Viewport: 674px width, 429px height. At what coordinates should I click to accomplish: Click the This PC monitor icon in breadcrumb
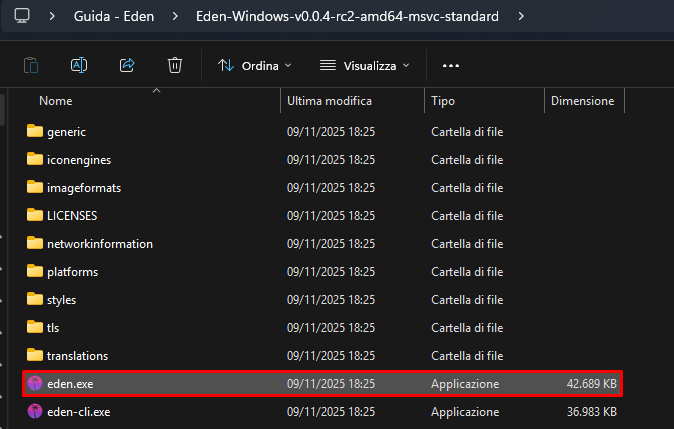pyautogui.click(x=22, y=16)
